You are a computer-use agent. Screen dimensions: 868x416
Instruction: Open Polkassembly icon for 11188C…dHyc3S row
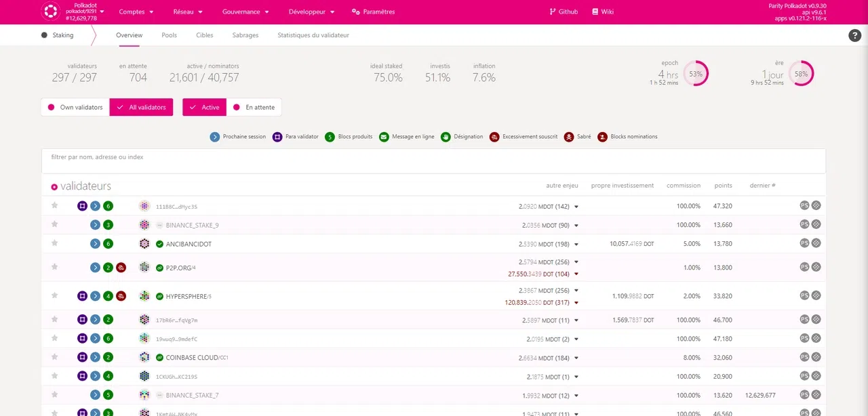click(x=804, y=205)
